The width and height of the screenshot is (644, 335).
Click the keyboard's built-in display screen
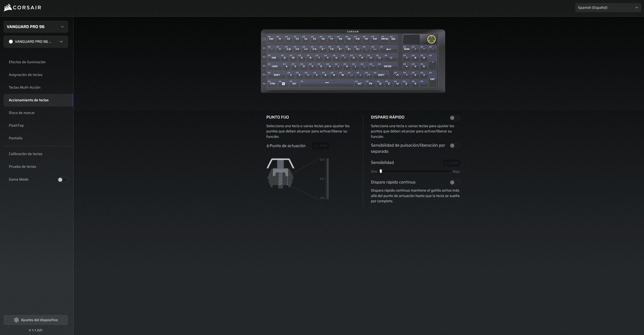click(411, 39)
